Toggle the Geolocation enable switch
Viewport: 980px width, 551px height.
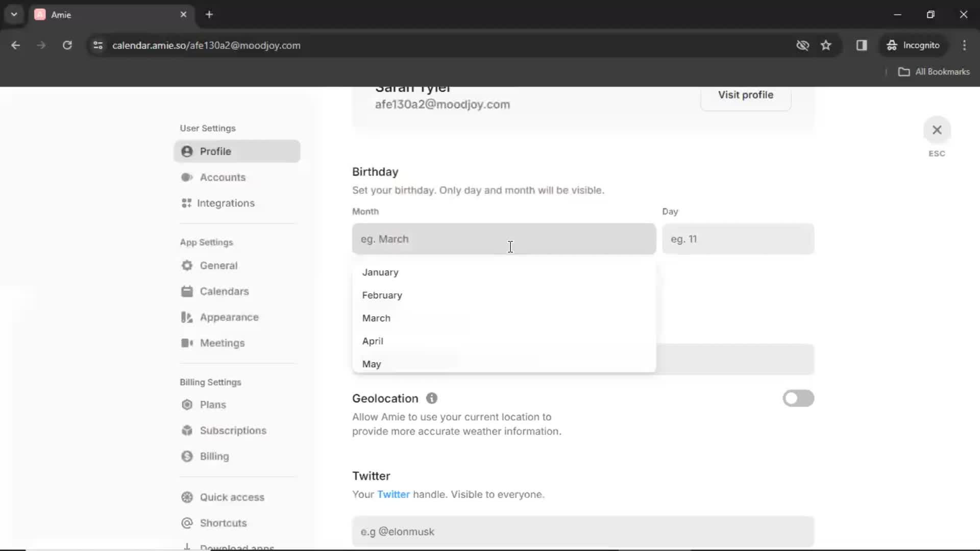[x=798, y=398]
